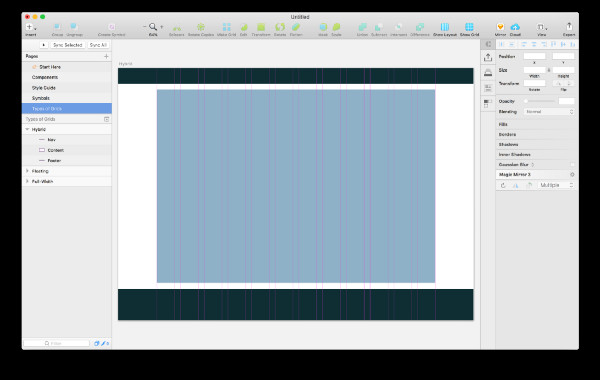Click the Sync All button
Screen dimensions: 600x380
[x=98, y=45]
